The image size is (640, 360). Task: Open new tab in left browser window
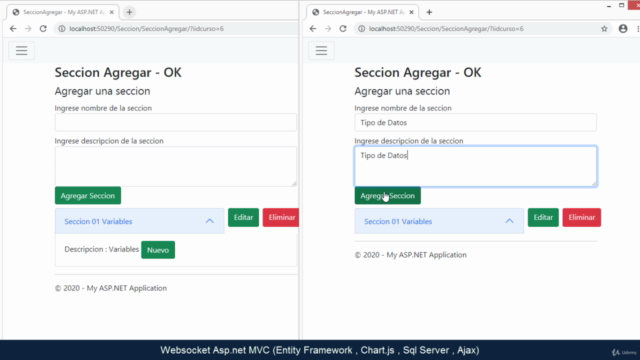click(x=129, y=12)
